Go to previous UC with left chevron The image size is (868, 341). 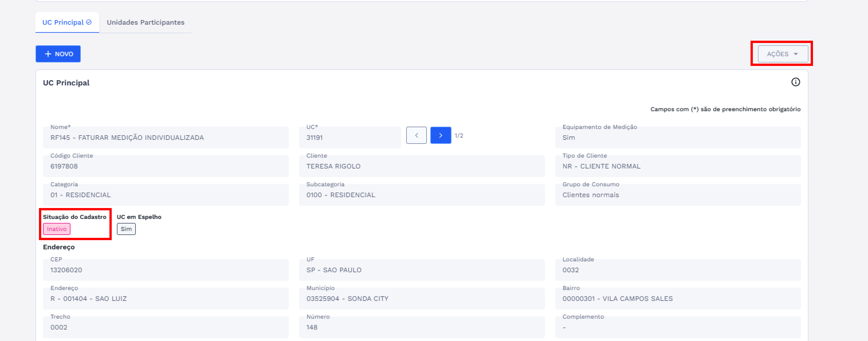tap(416, 136)
